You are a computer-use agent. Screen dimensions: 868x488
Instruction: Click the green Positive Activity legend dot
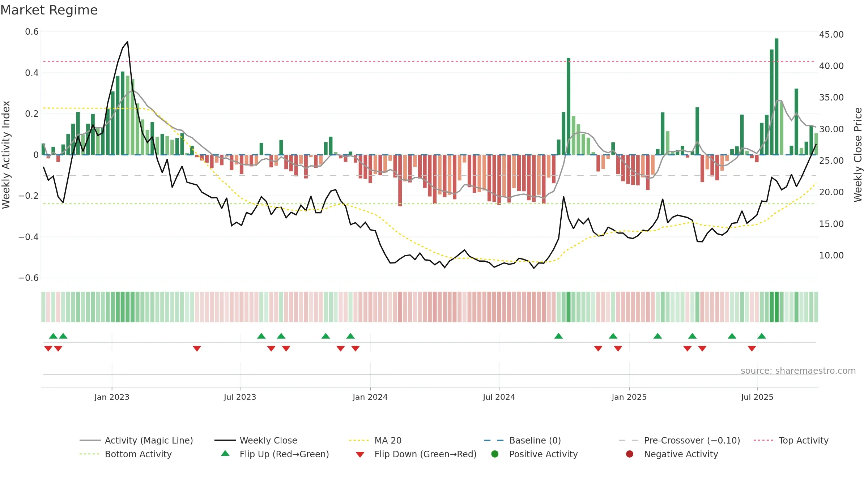[x=495, y=454]
